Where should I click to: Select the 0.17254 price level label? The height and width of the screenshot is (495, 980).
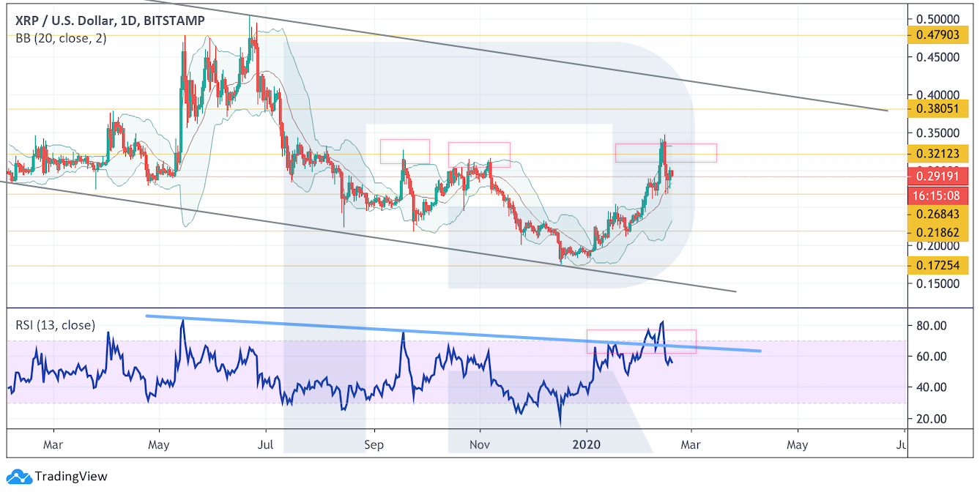(938, 266)
